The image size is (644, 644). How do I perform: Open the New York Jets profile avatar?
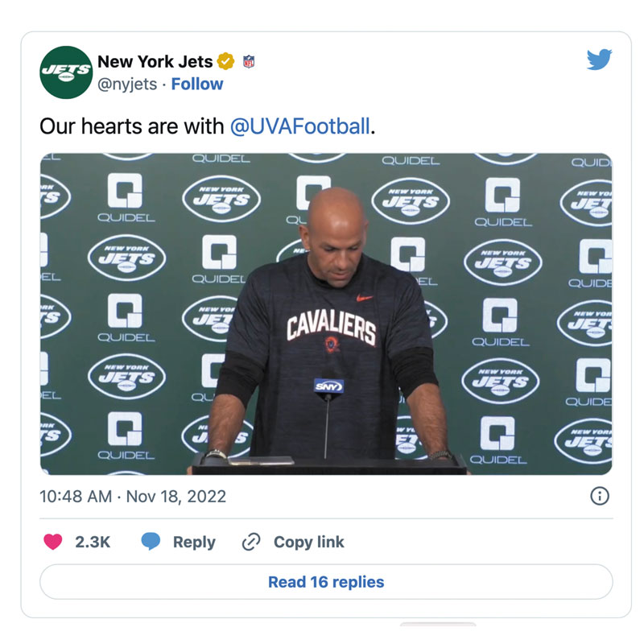66,72
